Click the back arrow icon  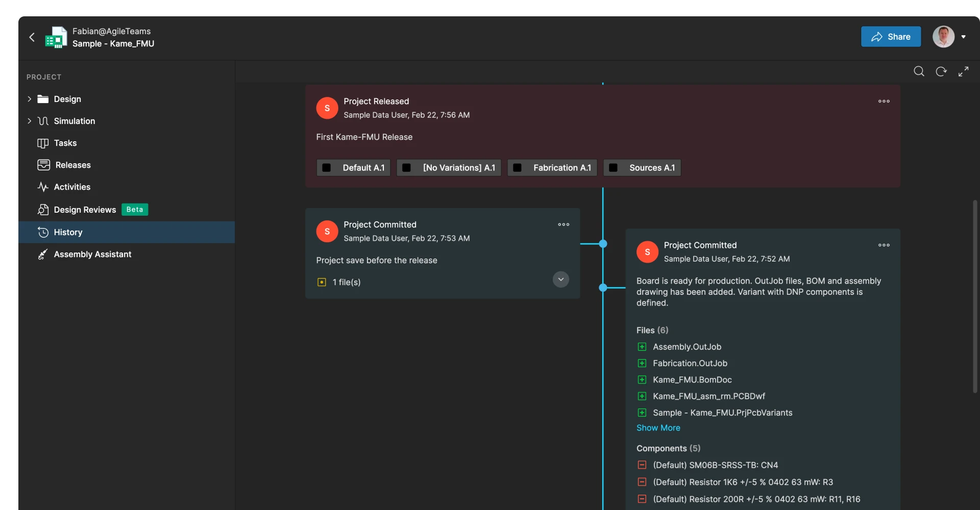(x=32, y=37)
